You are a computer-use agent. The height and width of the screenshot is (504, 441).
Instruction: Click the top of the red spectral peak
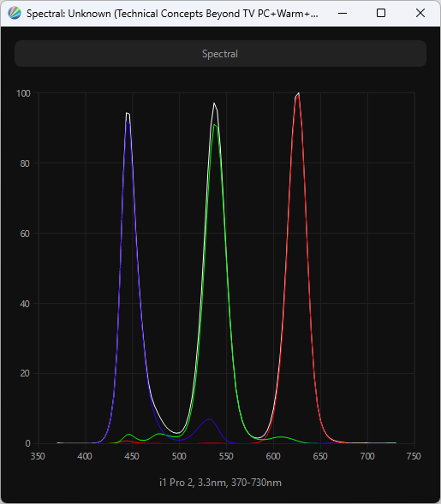pos(298,96)
